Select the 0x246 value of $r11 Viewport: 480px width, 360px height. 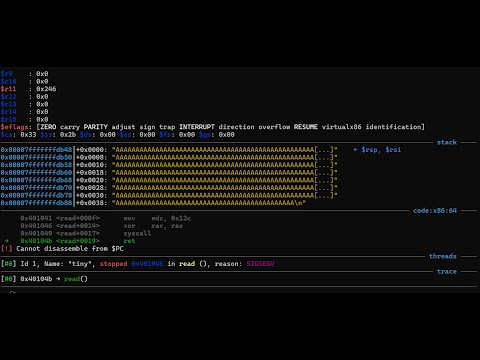click(x=46, y=89)
